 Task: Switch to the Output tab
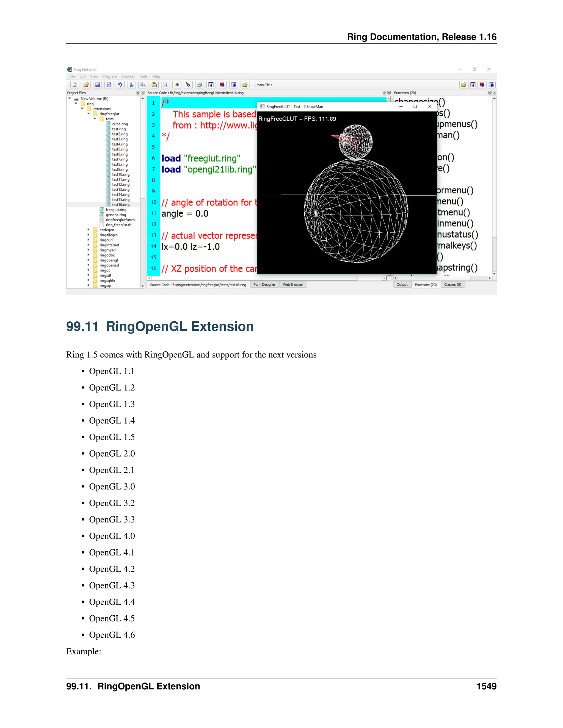[402, 285]
